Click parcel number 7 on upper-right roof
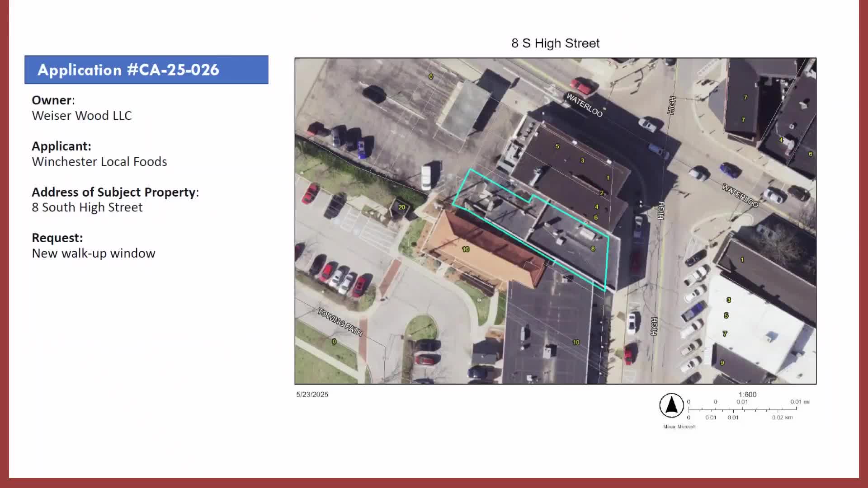 [745, 96]
